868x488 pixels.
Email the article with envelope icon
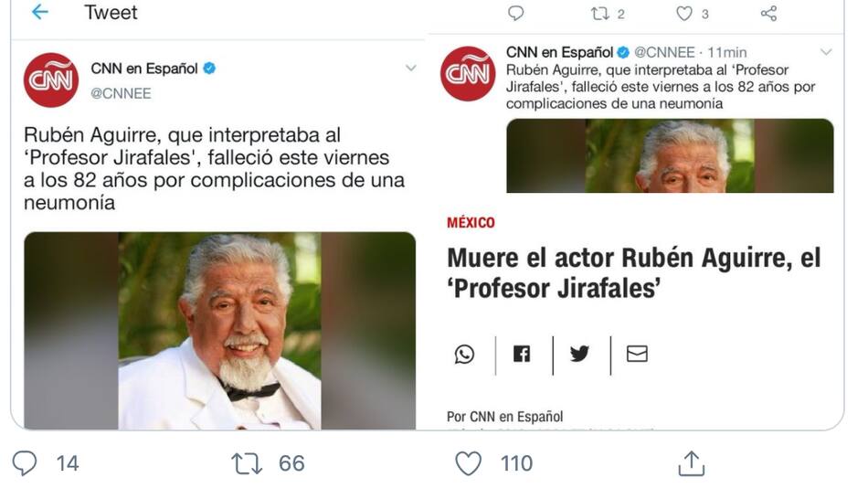637,354
